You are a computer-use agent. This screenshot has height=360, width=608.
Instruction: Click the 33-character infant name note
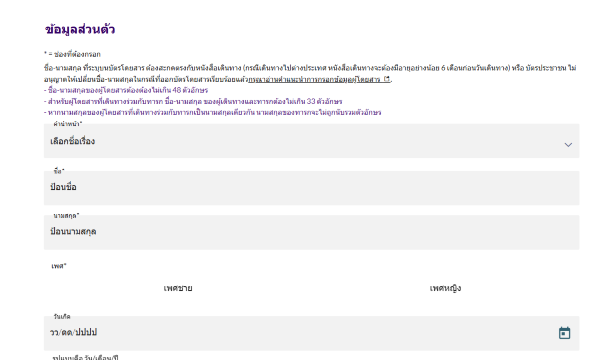click(x=193, y=102)
